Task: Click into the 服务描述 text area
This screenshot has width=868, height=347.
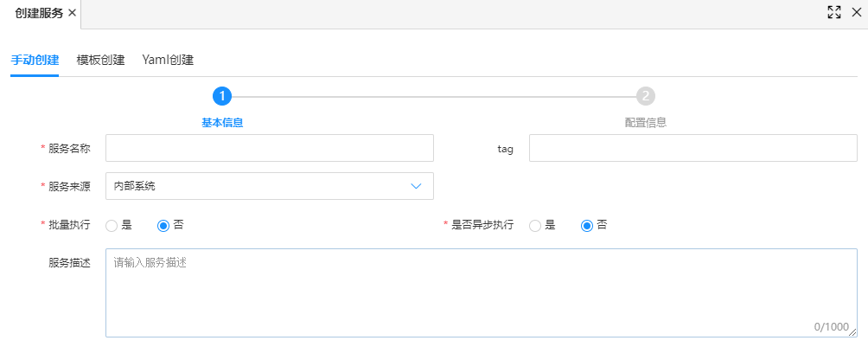Action: 481,292
